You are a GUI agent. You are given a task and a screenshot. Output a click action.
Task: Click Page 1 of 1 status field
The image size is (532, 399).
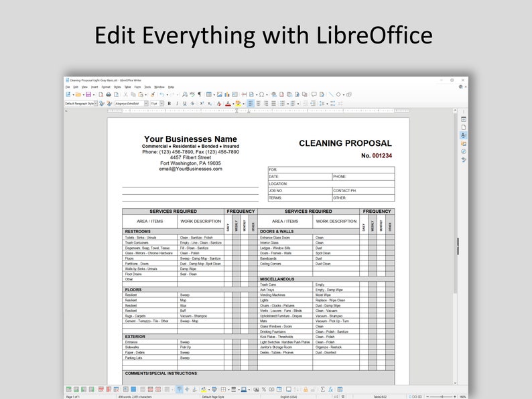[x=73, y=396]
